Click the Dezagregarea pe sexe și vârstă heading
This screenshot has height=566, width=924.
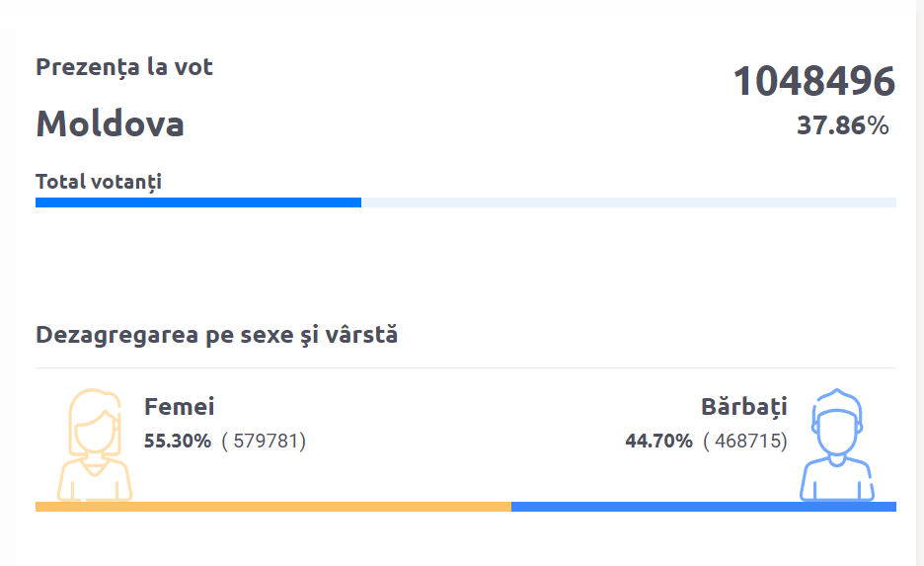[217, 335]
